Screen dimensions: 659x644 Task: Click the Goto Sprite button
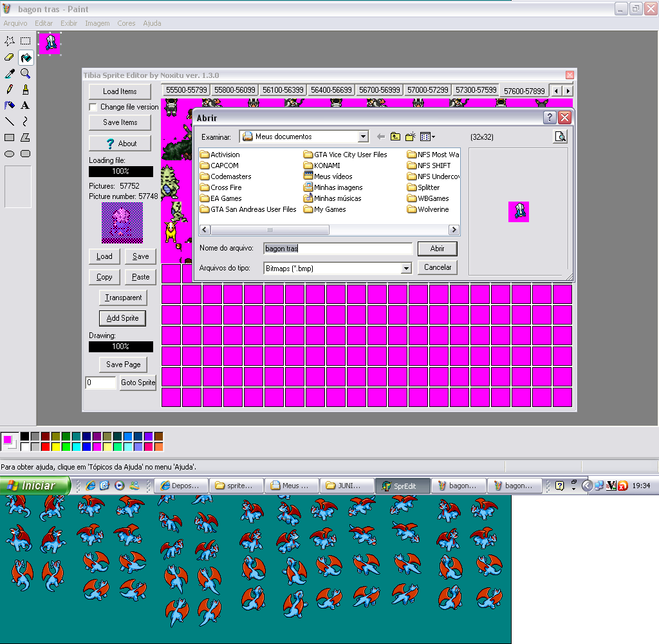point(138,383)
